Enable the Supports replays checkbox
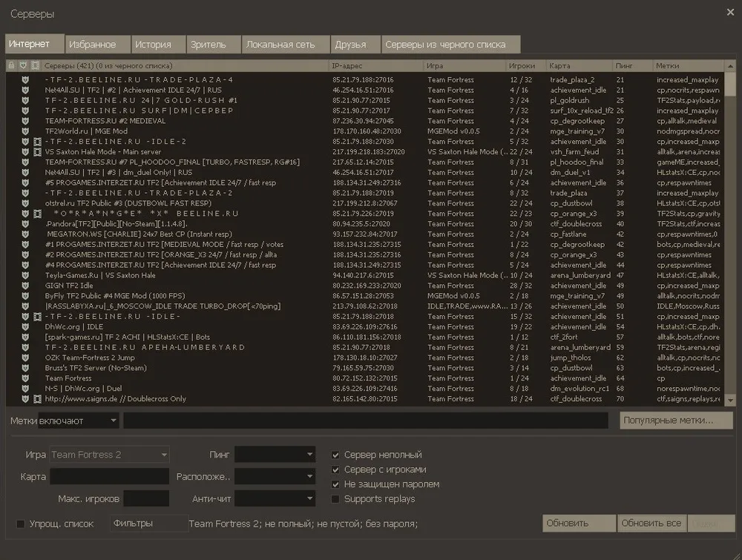The width and height of the screenshot is (742, 560). point(336,499)
